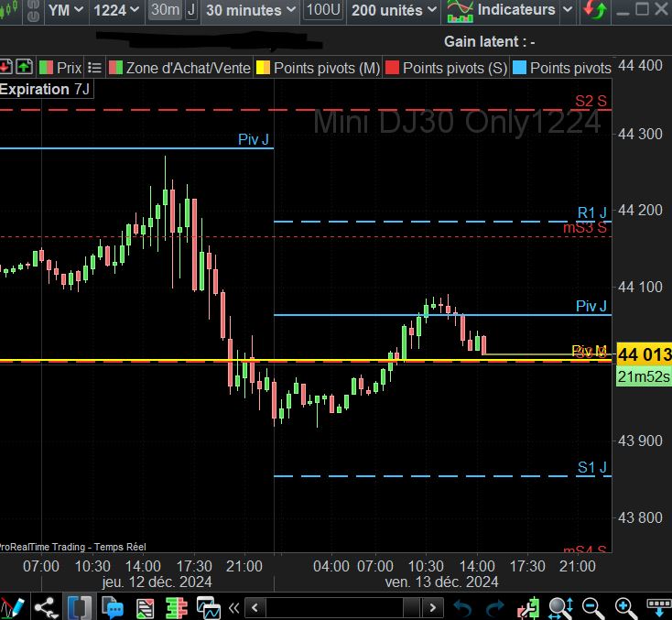Click the ven. 13 déc. 2024 date label
The image size is (672, 620).
pyautogui.click(x=441, y=582)
